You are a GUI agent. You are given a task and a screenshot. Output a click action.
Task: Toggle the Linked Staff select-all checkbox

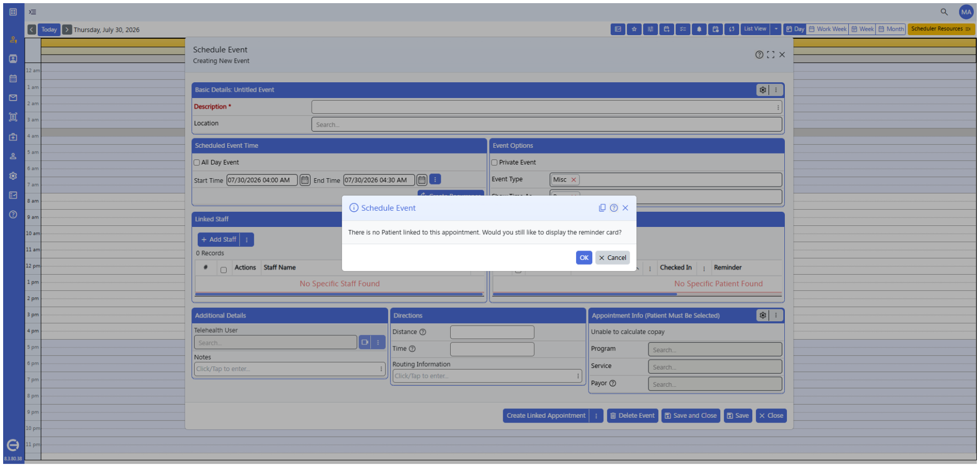pyautogui.click(x=223, y=270)
